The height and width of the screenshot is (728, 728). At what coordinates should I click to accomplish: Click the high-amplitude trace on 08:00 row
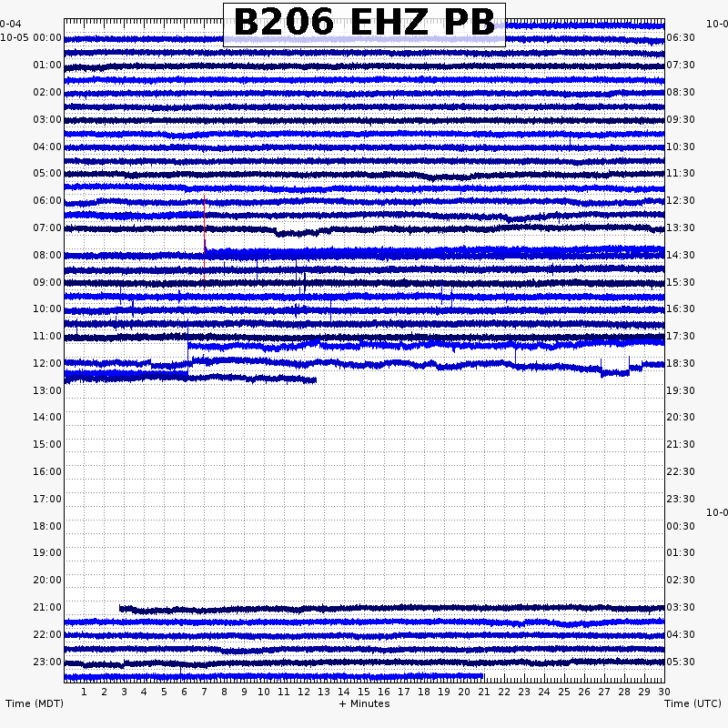[365, 254]
